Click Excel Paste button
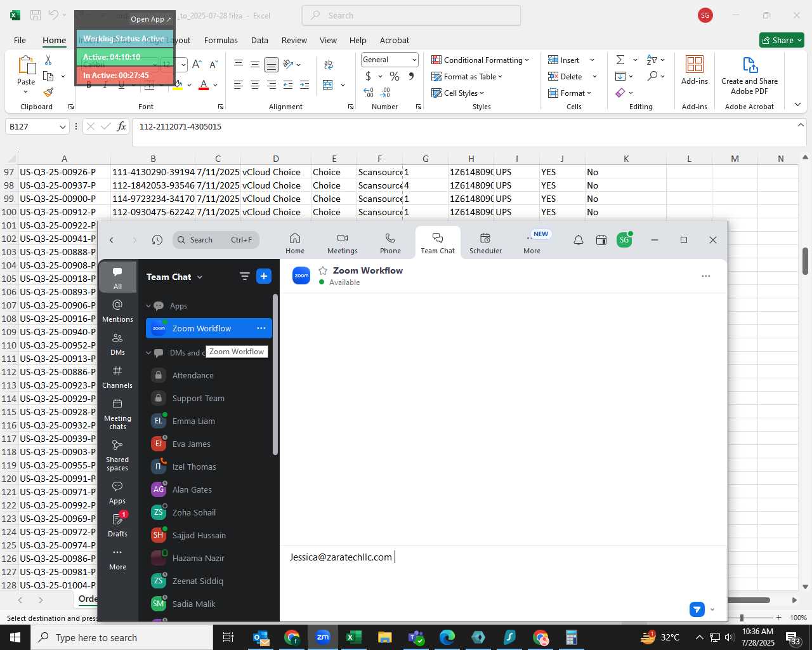 click(26, 74)
